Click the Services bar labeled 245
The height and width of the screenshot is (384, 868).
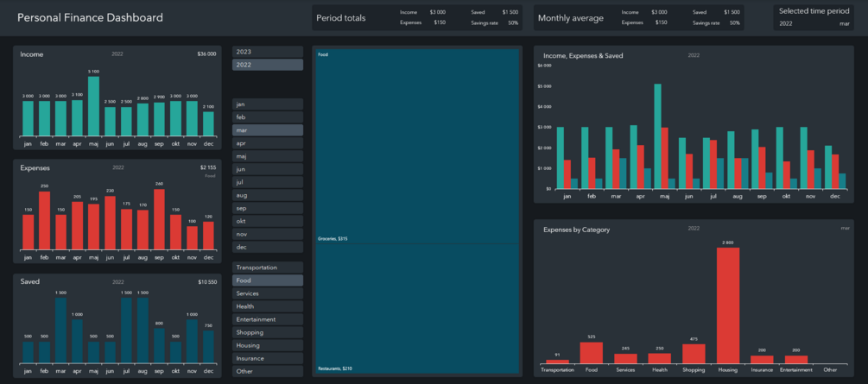point(625,359)
